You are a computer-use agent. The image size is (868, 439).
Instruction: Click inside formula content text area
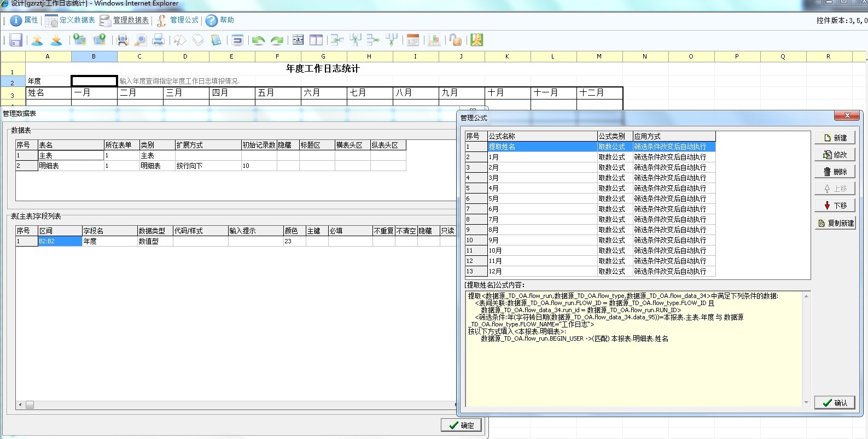[633, 349]
